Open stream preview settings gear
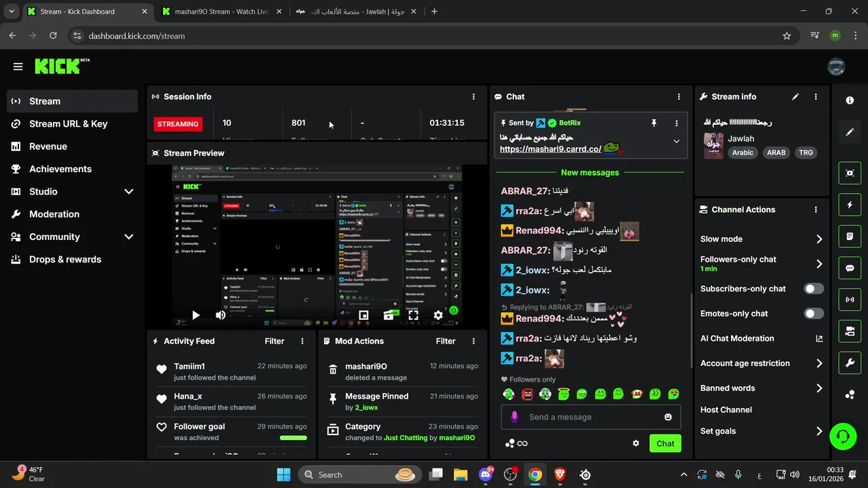Viewport: 868px width, 488px height. point(438,315)
